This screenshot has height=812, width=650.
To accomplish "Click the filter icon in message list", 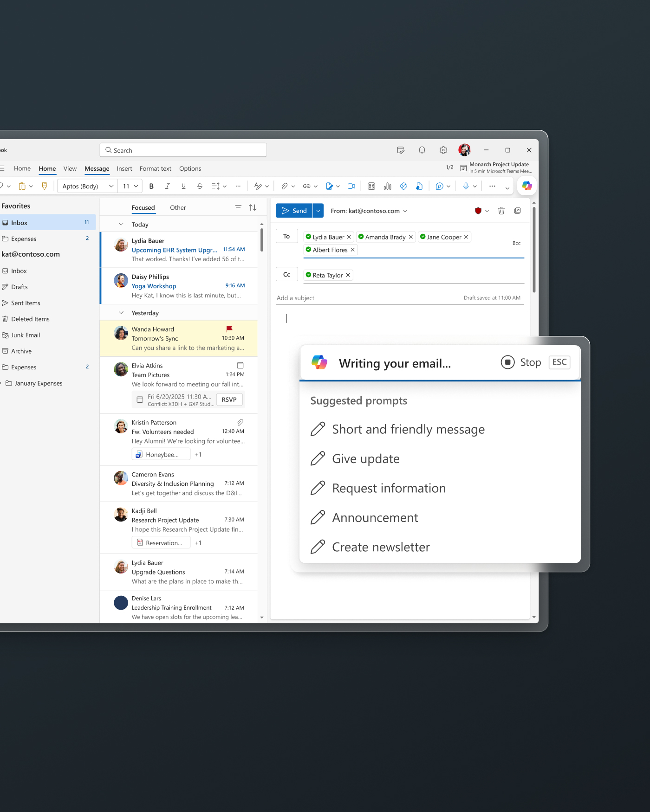I will (238, 207).
